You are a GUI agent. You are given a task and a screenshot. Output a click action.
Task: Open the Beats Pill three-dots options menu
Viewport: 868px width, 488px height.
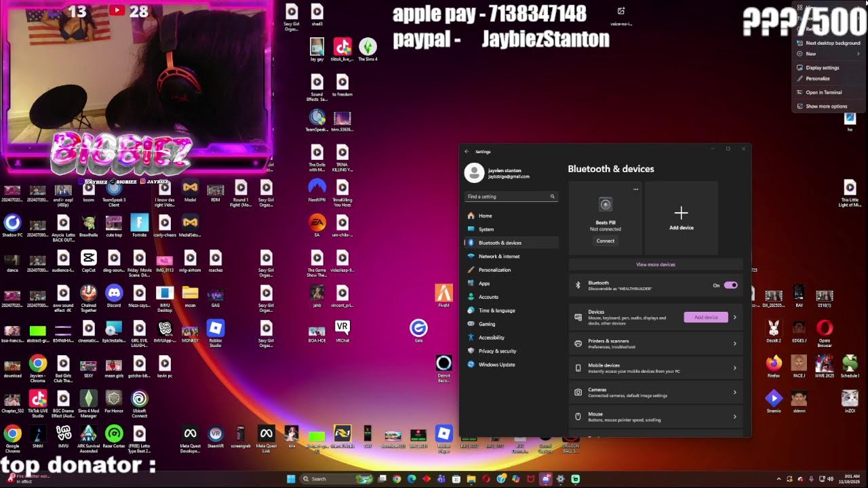pos(635,189)
